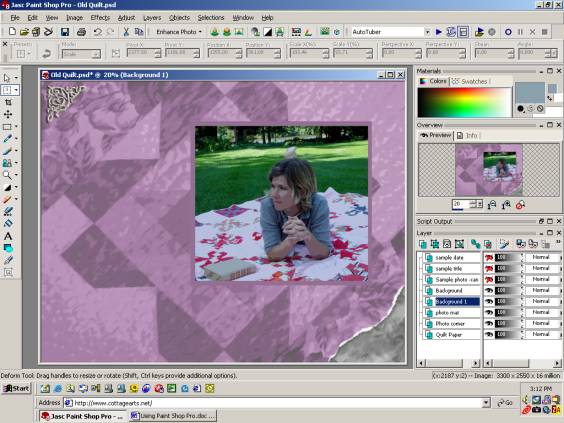Open the Enhance Photo dropdown
Screen dimensions: 564x423
click(x=179, y=32)
